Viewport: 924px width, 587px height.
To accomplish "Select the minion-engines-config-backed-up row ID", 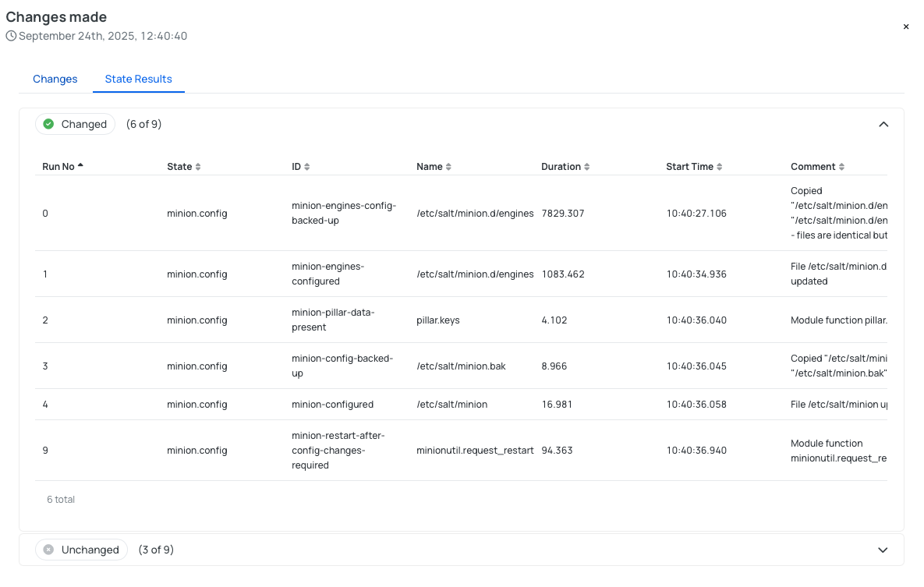I will (x=344, y=213).
